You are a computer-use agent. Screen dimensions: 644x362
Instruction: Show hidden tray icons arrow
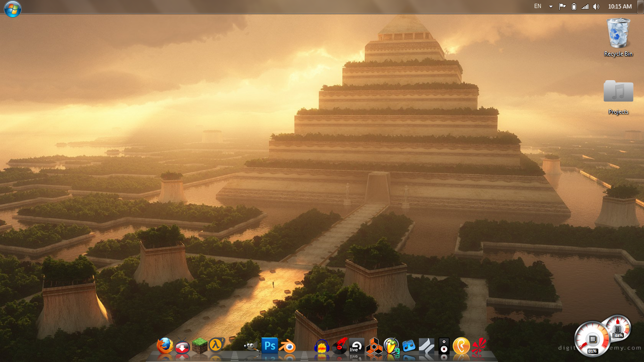[x=551, y=7]
